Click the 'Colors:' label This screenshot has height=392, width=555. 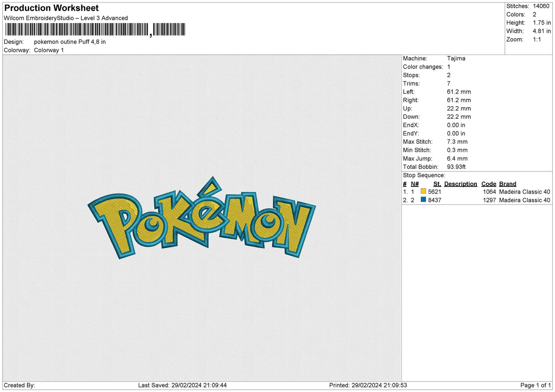(516, 14)
